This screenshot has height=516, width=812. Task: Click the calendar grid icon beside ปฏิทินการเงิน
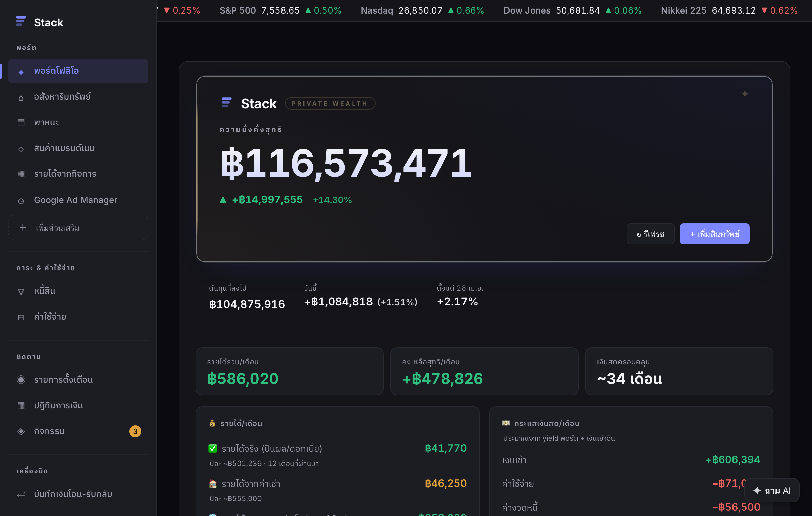pyautogui.click(x=21, y=405)
